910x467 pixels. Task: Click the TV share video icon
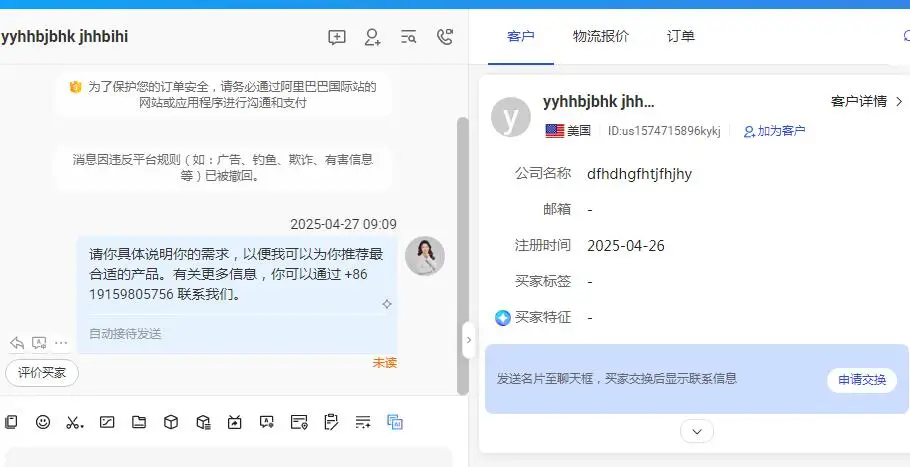click(234, 422)
